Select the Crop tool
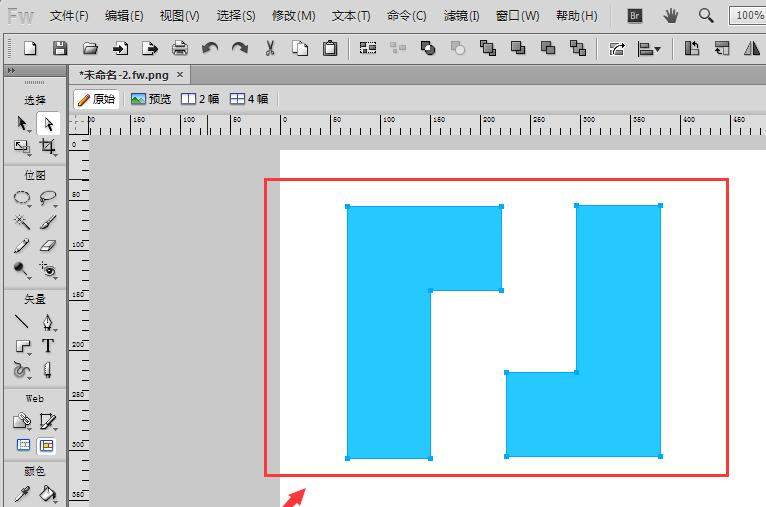The width and height of the screenshot is (766, 507). pos(48,147)
